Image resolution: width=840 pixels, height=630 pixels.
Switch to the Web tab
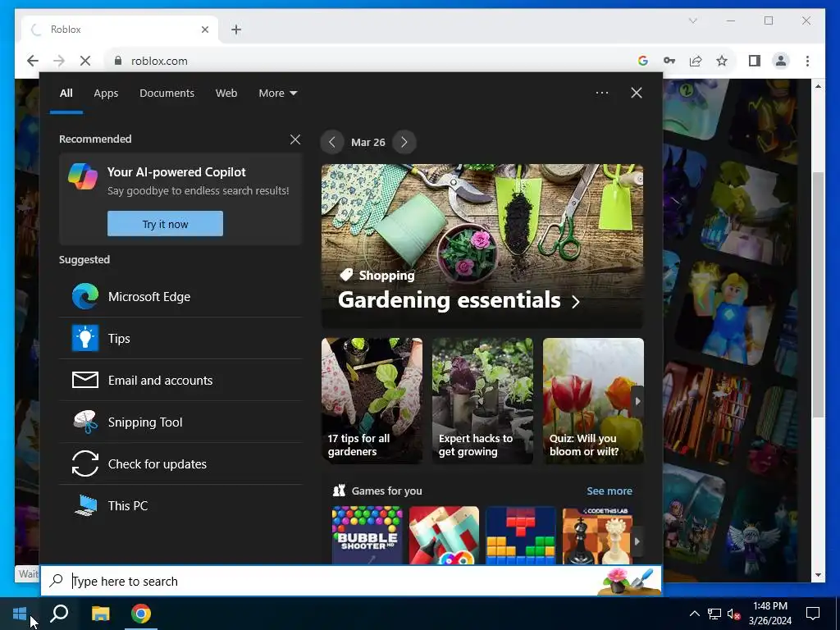[226, 94]
